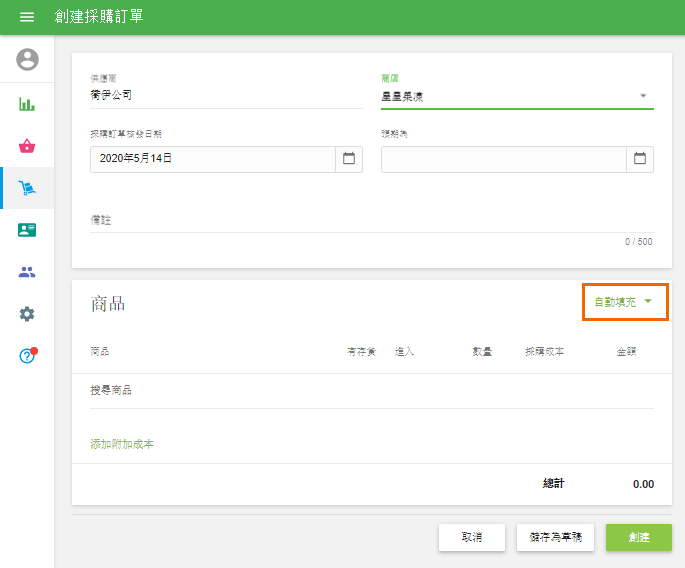Viewport: 685px width, 568px height.
Task: Click the 0.00 total amount
Action: 643,484
